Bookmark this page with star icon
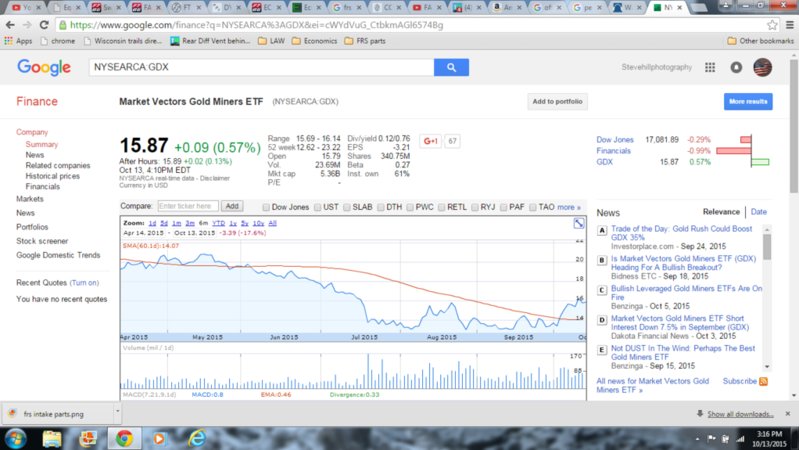The height and width of the screenshot is (450, 799). 772,24
